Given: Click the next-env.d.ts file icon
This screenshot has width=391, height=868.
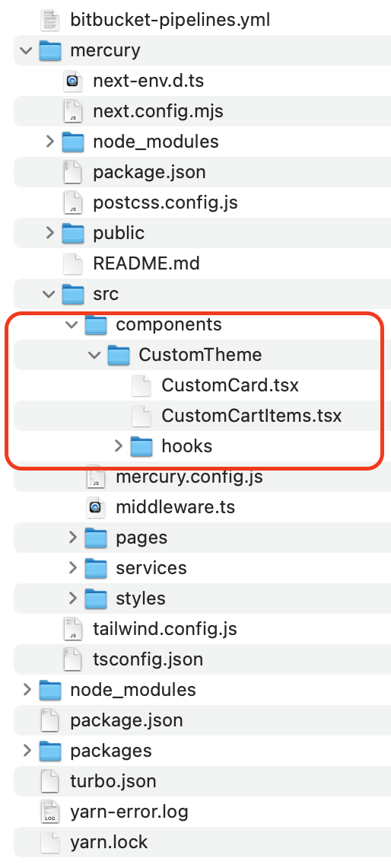Looking at the screenshot, I should (x=72, y=81).
